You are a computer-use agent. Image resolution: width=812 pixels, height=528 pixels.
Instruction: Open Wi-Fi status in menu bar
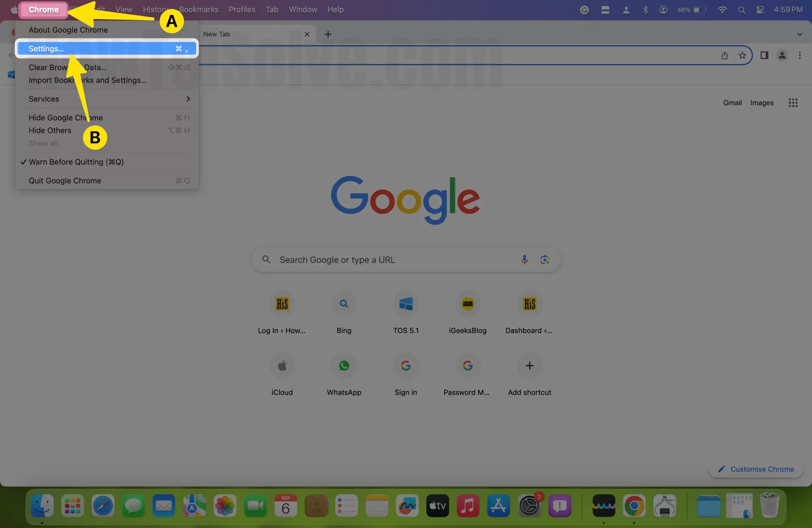coord(722,10)
